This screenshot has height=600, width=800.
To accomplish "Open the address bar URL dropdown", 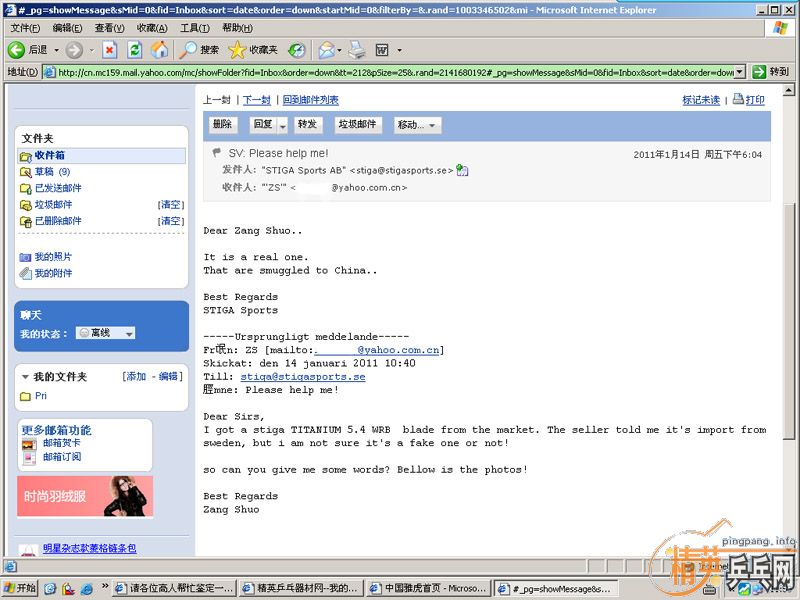I will (x=740, y=72).
